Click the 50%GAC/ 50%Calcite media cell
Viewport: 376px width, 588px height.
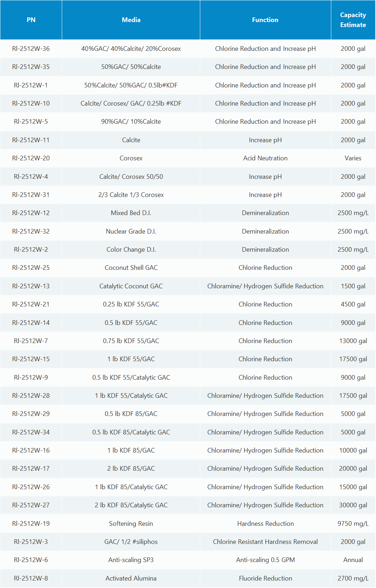click(131, 67)
